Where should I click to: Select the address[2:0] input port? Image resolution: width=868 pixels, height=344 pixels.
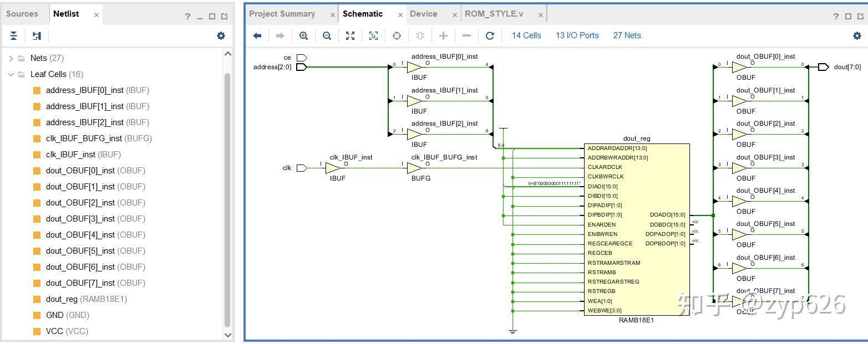pos(302,67)
